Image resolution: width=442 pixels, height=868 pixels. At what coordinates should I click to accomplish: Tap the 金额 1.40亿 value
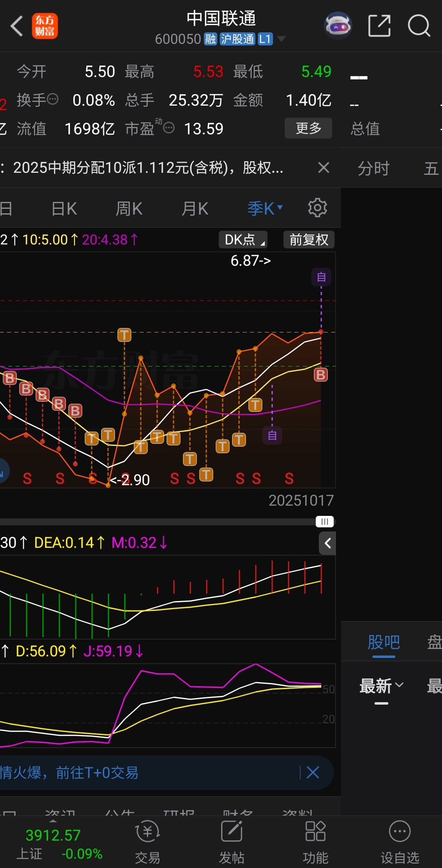pos(308,100)
